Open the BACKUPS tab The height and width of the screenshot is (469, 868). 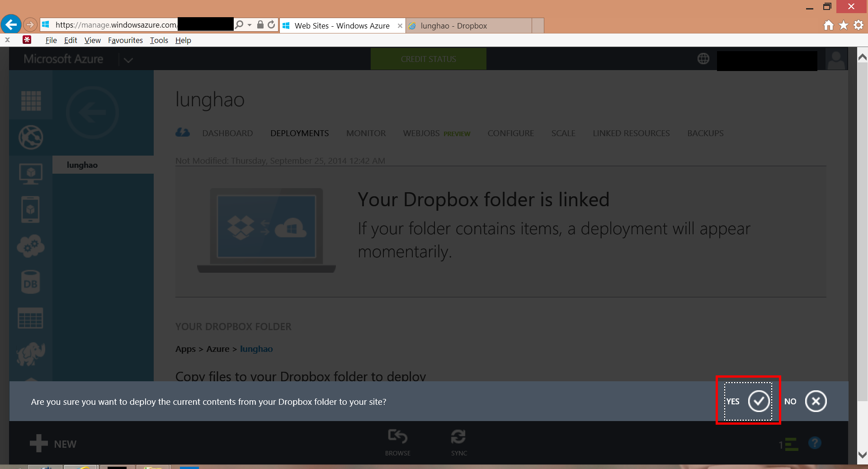coord(705,133)
